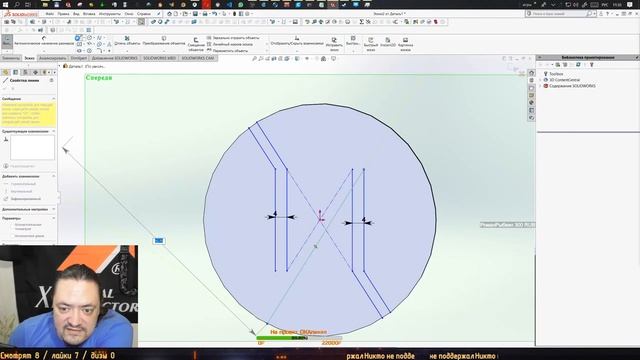Collapse Добавить взаимосвязи section
Screen dimensions: 640x360
point(53,176)
